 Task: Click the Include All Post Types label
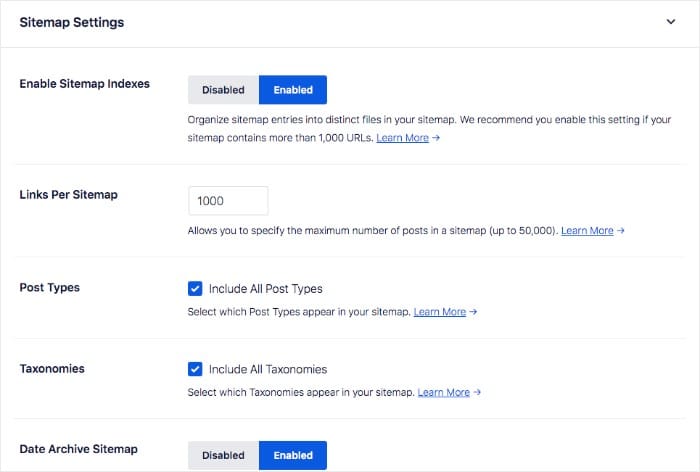click(x=266, y=289)
